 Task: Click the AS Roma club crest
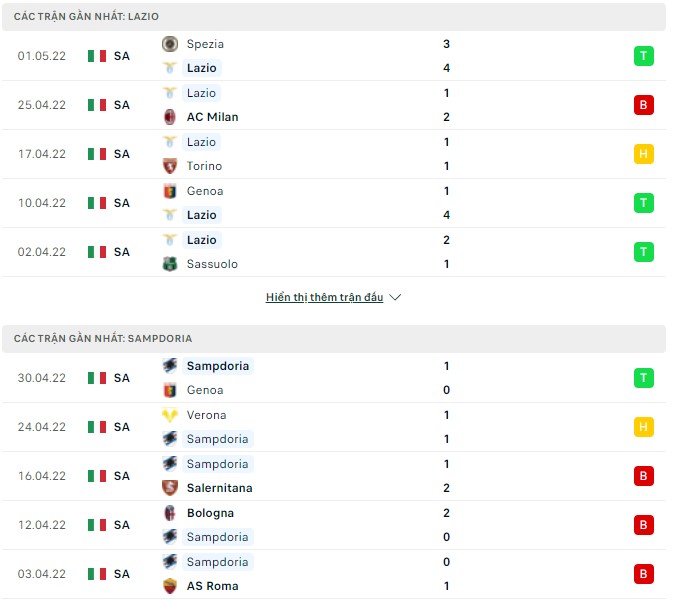(170, 586)
